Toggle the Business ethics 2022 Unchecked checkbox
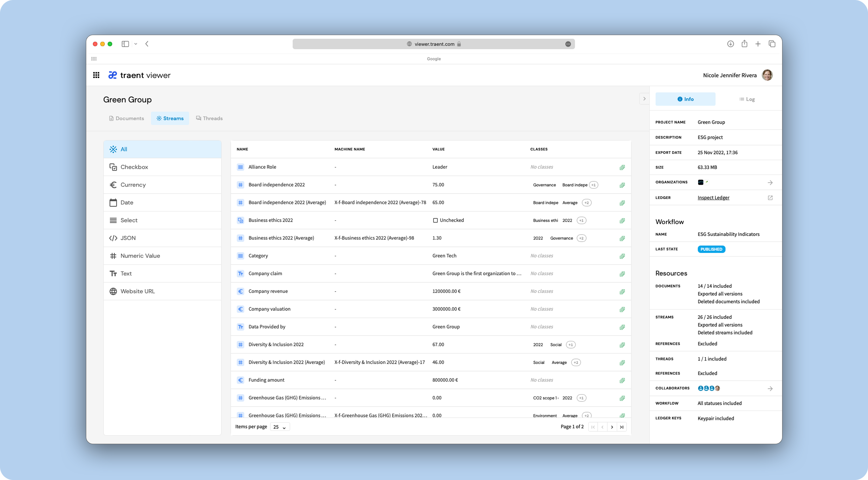 click(435, 220)
